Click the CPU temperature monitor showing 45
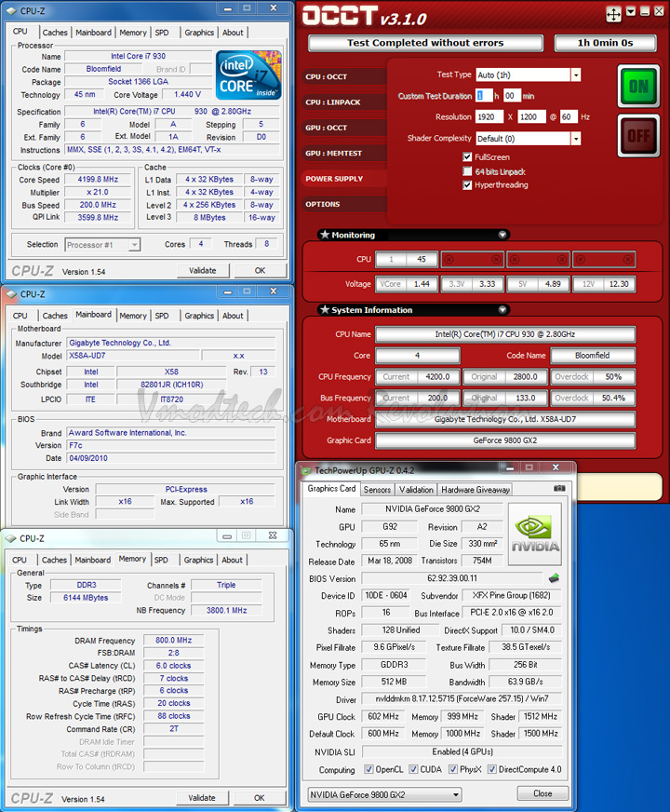Screen dimensions: 670x812 (x=407, y=259)
